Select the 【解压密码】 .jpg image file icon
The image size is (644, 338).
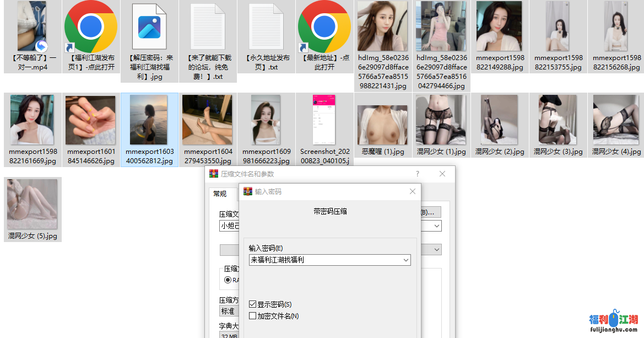pyautogui.click(x=149, y=26)
